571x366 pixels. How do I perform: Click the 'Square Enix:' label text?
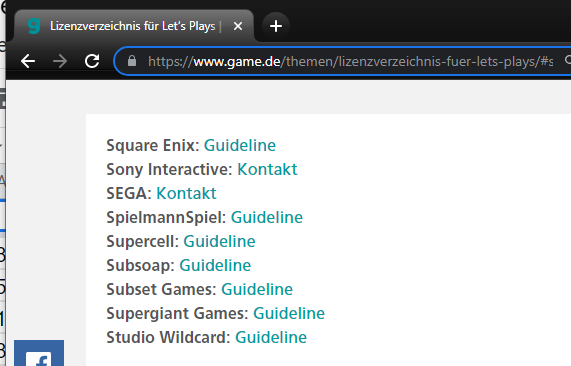[x=153, y=146]
